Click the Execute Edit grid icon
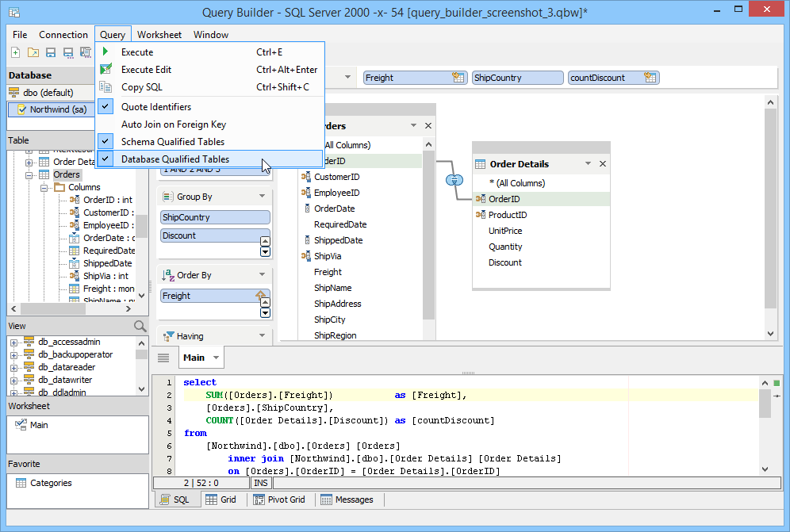790x532 pixels. (x=105, y=69)
